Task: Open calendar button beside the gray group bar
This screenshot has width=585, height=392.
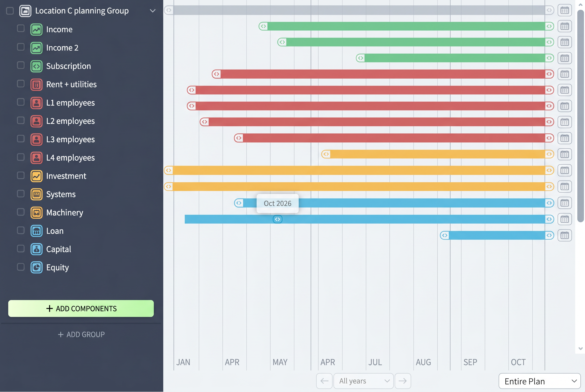Action: tap(564, 10)
